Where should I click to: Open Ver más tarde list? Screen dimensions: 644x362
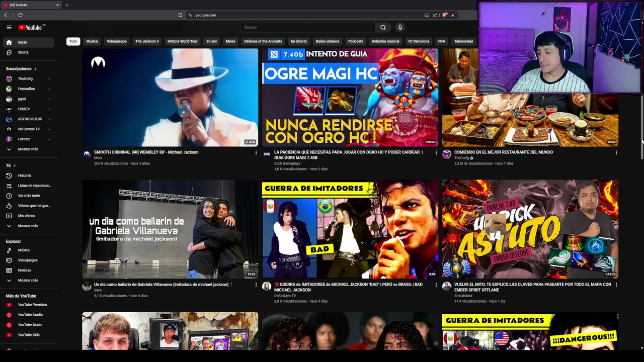[29, 196]
